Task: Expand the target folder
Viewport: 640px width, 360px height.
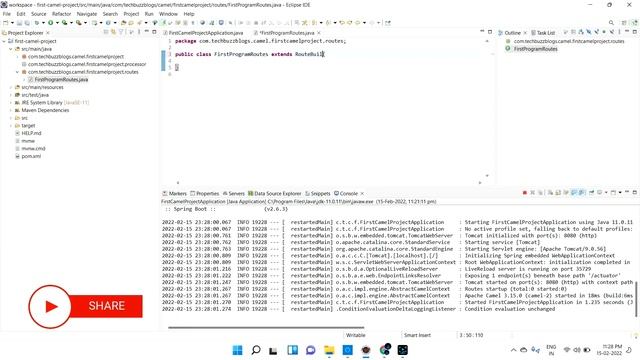Action: coord(11,126)
